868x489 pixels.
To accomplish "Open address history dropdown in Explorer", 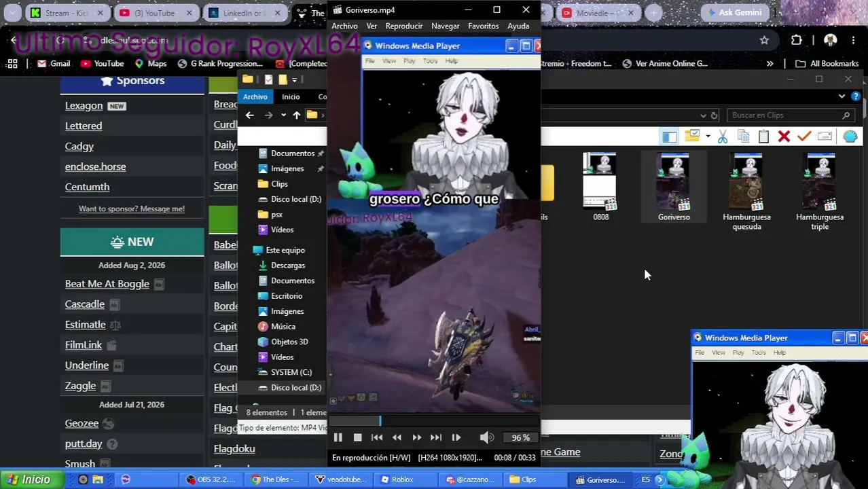I will [x=703, y=115].
